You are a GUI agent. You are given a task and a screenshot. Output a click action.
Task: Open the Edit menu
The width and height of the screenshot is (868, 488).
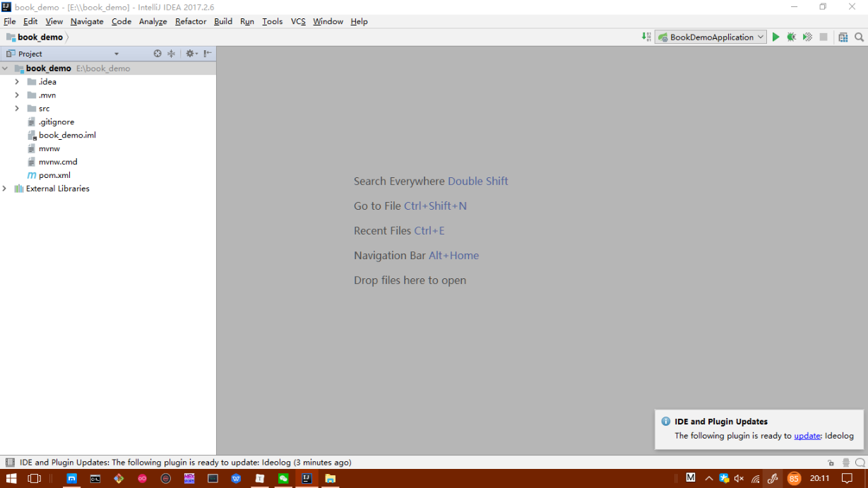[x=30, y=22]
